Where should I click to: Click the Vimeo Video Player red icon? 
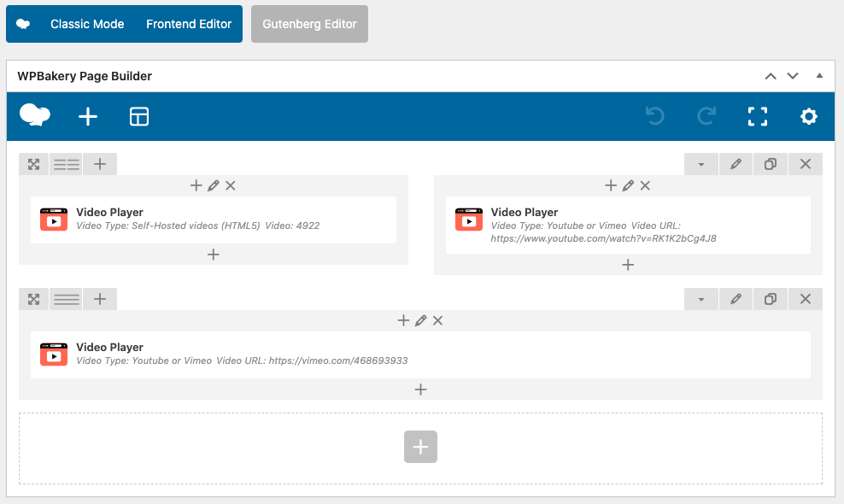point(54,355)
